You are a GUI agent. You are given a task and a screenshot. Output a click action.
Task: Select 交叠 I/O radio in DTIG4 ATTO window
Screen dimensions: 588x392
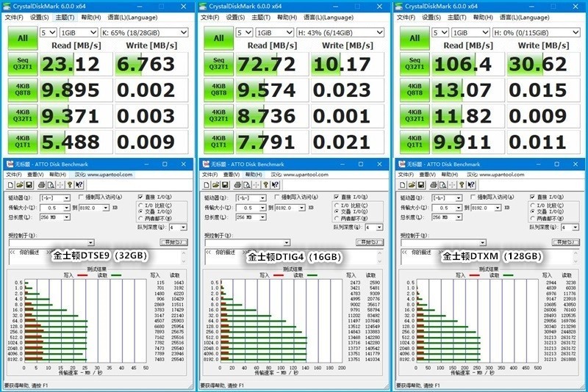[x=337, y=211]
